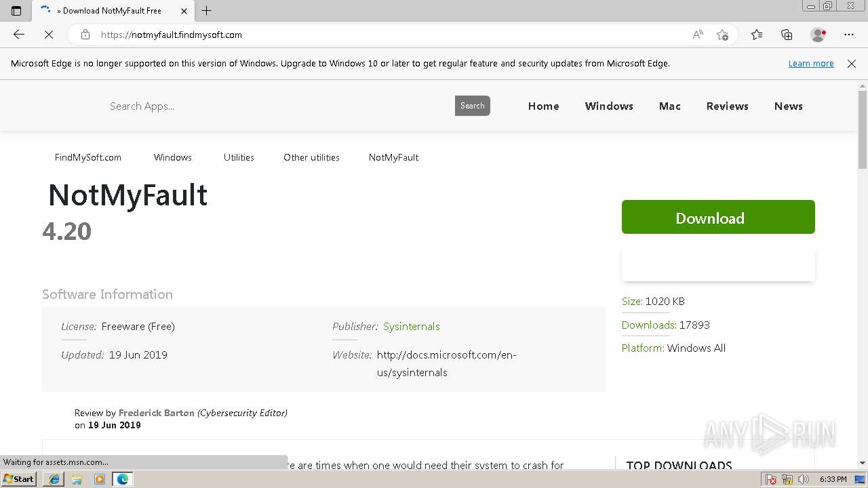The height and width of the screenshot is (488, 868).
Task: Click the Freeware (Free) license text
Action: pos(138,327)
